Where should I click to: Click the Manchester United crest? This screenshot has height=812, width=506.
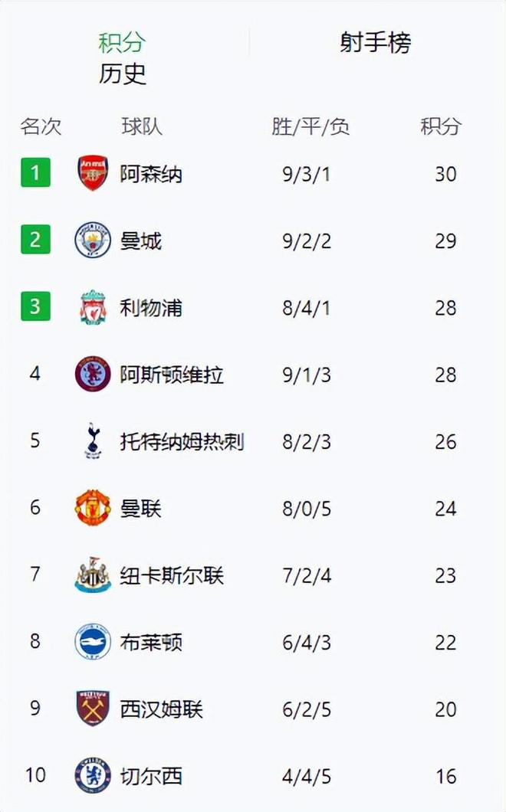(x=93, y=509)
